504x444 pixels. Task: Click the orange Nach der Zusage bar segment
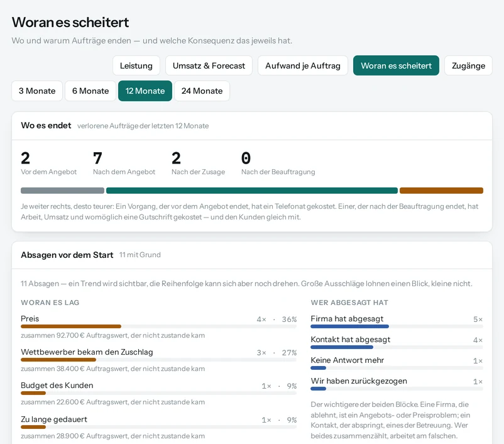click(x=441, y=191)
